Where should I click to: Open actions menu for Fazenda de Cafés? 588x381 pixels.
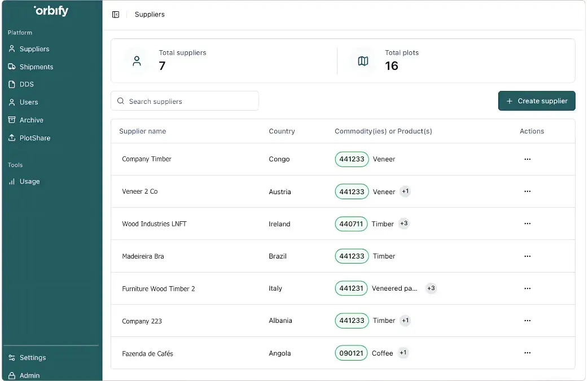coord(527,353)
